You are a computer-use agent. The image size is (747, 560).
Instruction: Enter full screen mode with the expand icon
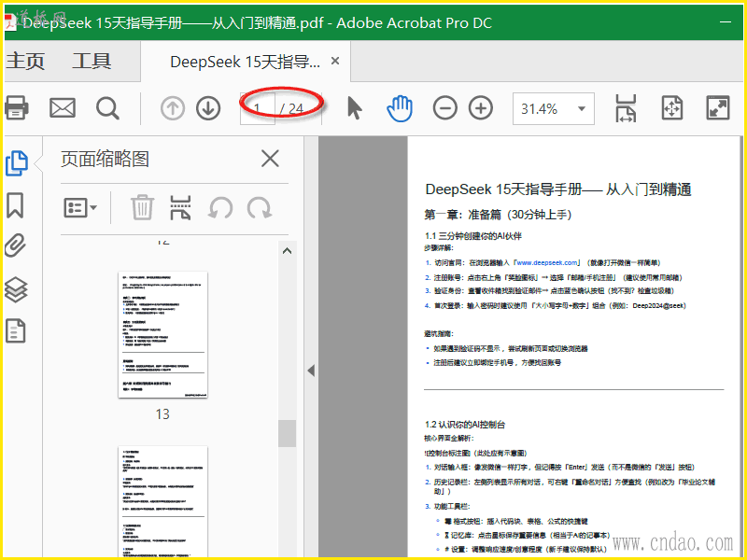(x=717, y=108)
